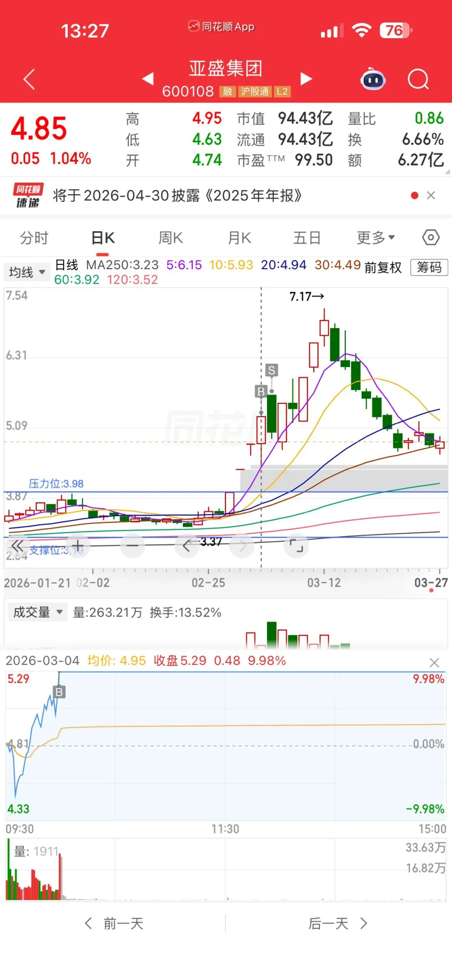Switch to previous stock with left triangle
452x980 pixels.
click(x=148, y=79)
